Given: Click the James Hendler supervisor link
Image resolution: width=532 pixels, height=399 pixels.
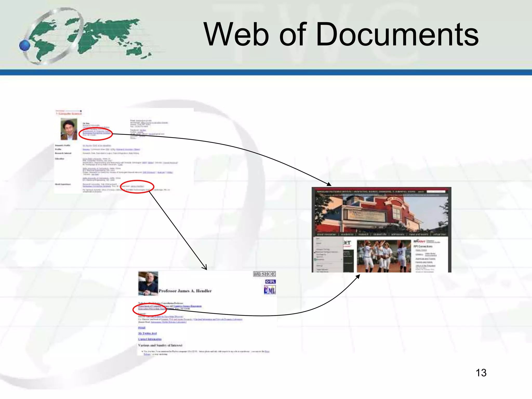Looking at the screenshot, I should [x=137, y=186].
